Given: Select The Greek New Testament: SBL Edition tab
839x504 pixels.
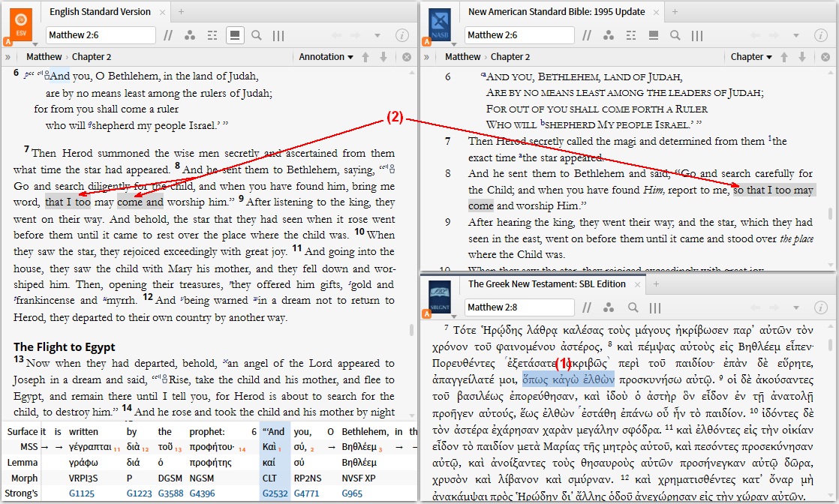Looking at the screenshot, I should point(547,284).
